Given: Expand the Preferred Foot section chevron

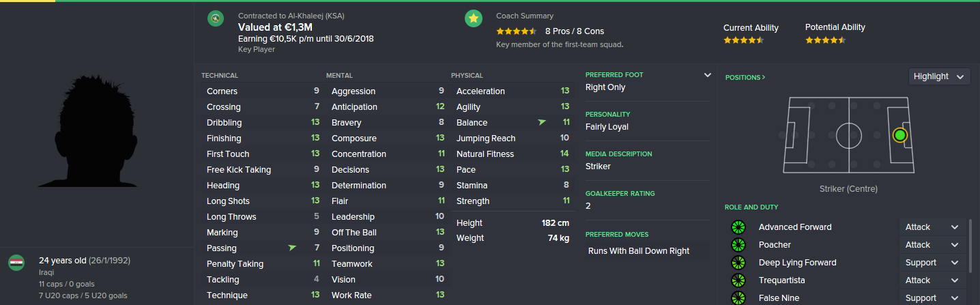Looking at the screenshot, I should 708,75.
